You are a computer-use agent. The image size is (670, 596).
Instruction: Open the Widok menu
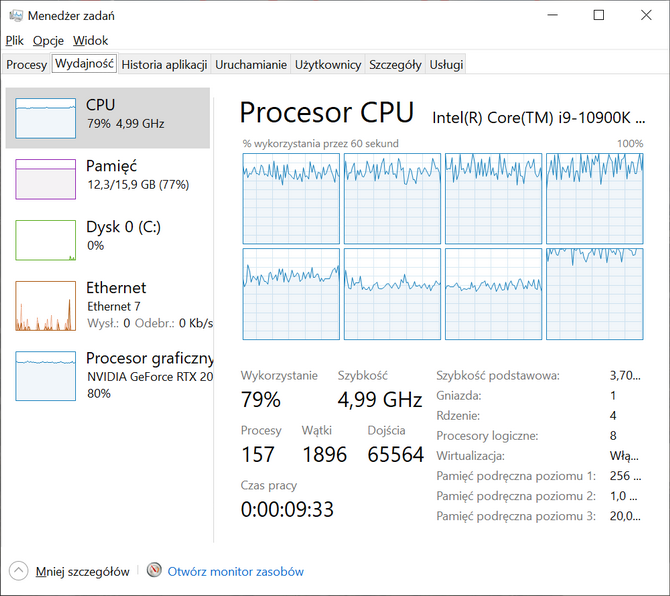[90, 41]
